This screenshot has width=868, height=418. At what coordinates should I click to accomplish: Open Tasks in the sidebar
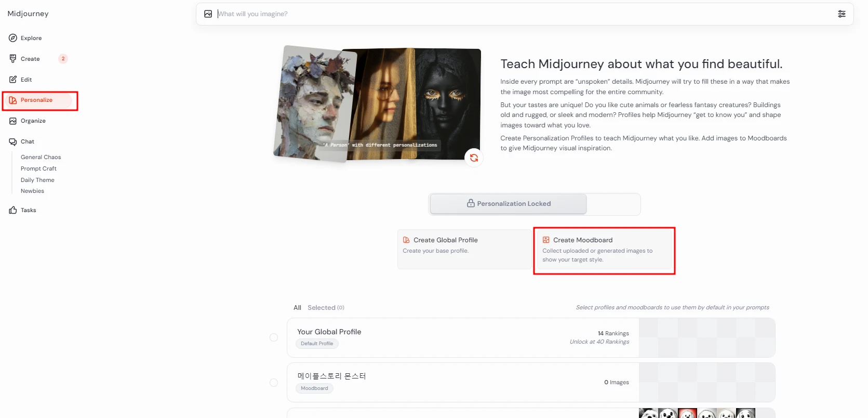29,210
